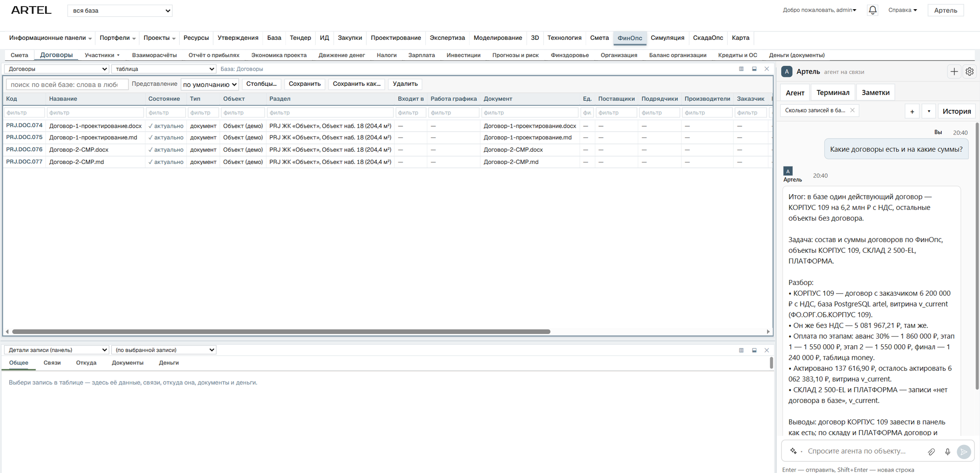Switch to the Терминал tab
Viewport: 980px width, 473px height.
click(x=833, y=92)
